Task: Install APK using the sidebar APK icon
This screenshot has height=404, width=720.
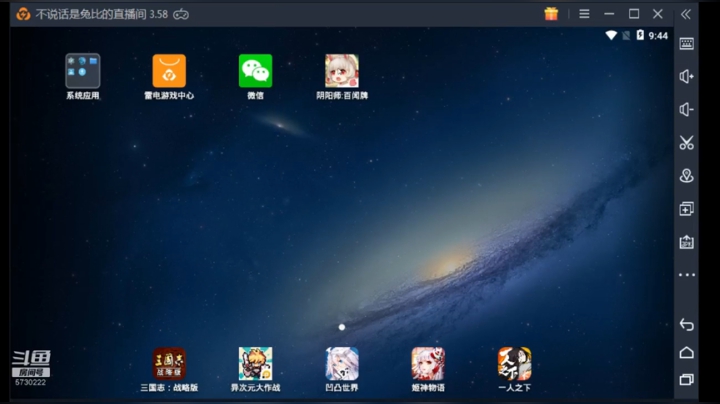Action: [686, 241]
